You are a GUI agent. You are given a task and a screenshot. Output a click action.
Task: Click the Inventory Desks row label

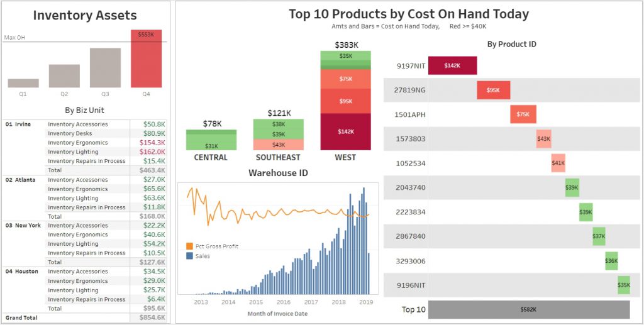point(70,133)
